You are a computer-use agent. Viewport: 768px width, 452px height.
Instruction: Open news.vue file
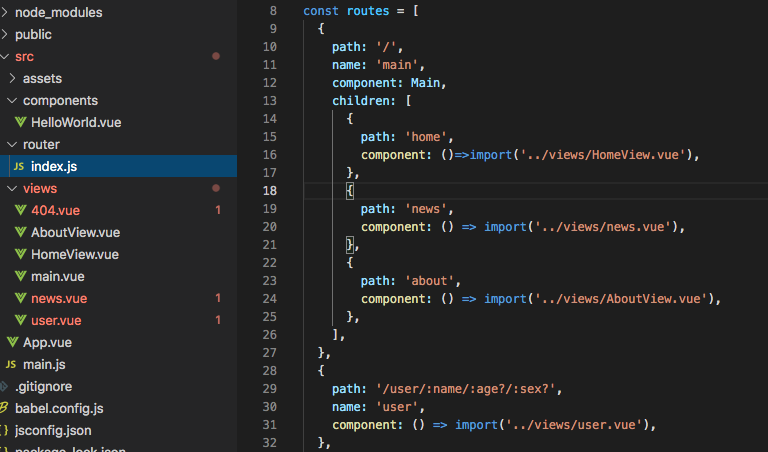(x=59, y=298)
